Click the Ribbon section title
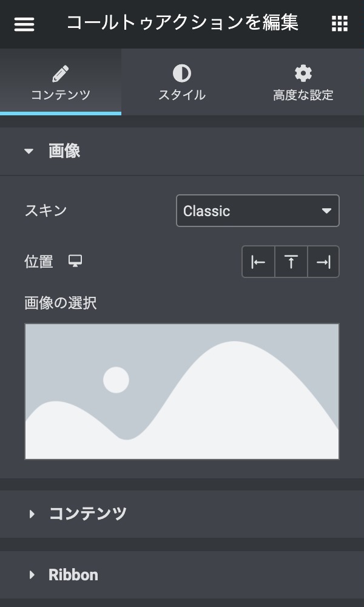The width and height of the screenshot is (364, 607). (73, 575)
